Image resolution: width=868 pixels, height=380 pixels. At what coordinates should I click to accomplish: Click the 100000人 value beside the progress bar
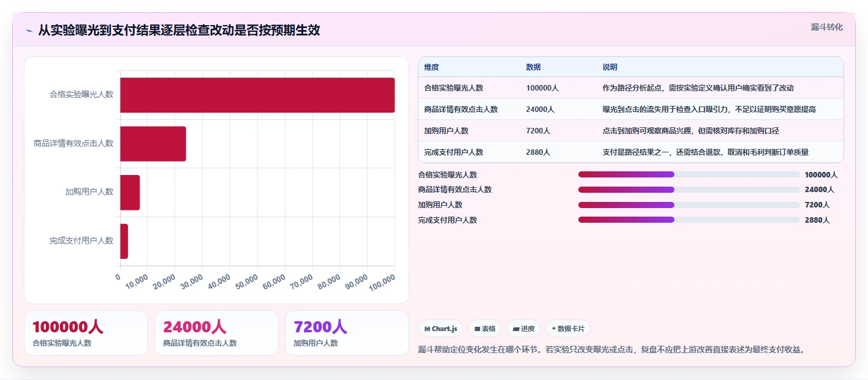(821, 175)
